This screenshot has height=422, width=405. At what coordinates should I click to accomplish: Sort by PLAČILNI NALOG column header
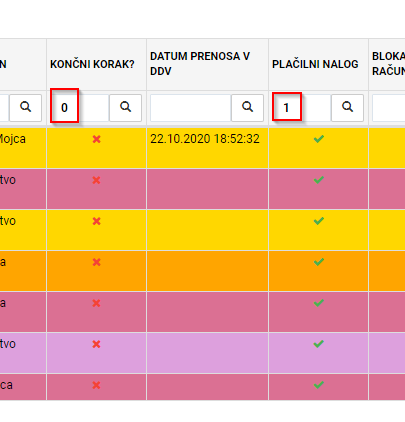(315, 64)
